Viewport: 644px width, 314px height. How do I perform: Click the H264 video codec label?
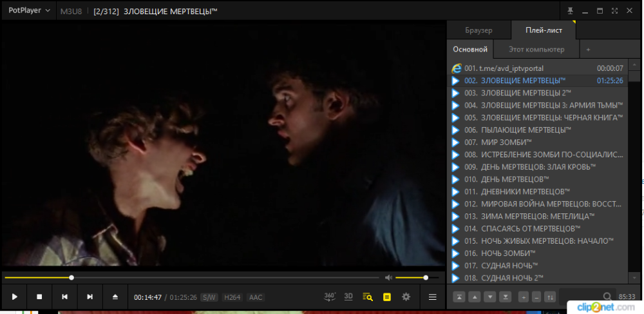click(232, 297)
